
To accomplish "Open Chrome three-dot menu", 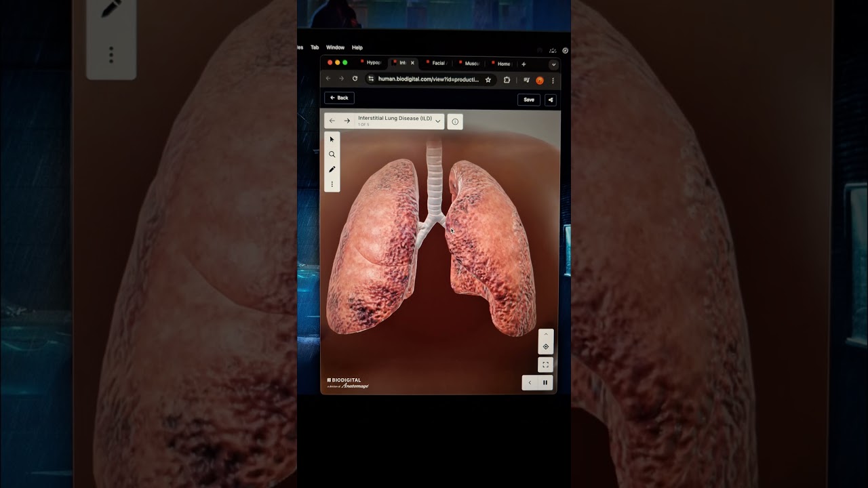I will [553, 80].
